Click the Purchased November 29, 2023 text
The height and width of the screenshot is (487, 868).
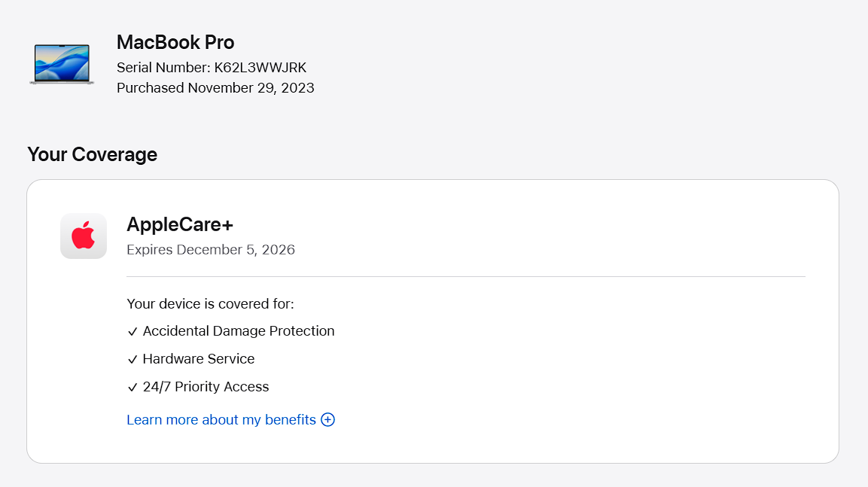click(x=215, y=88)
